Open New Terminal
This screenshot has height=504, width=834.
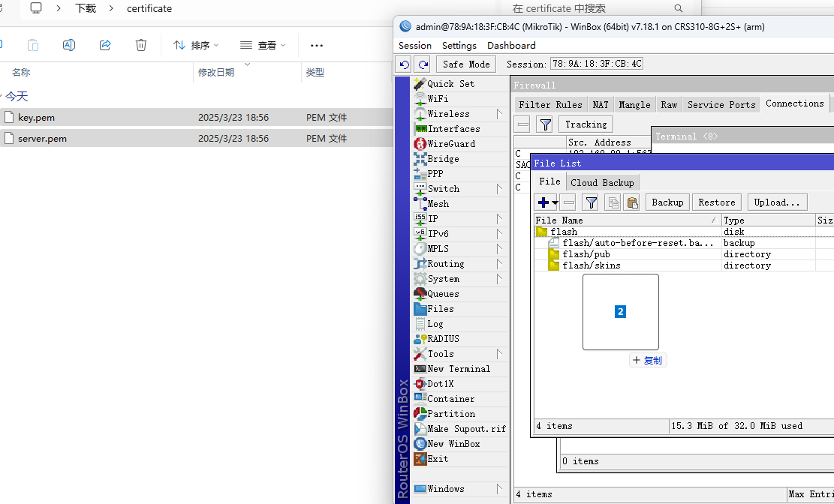(x=461, y=369)
